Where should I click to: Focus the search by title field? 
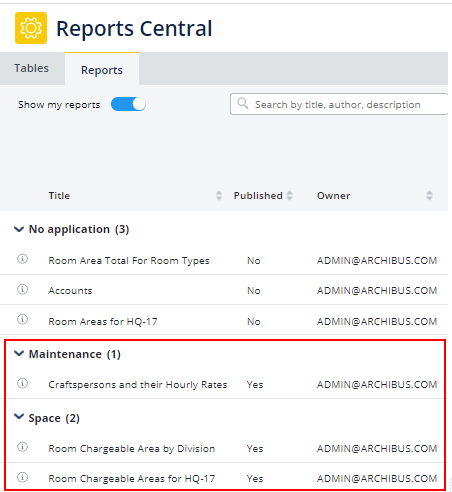[339, 104]
